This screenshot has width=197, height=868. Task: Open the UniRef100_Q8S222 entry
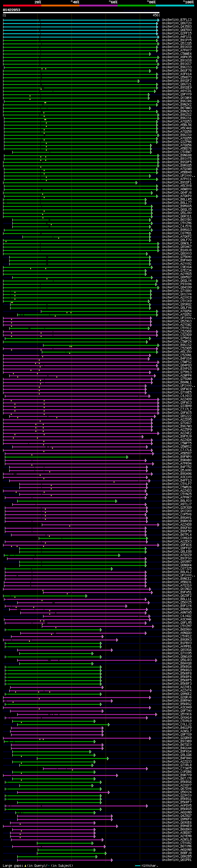(177, 416)
